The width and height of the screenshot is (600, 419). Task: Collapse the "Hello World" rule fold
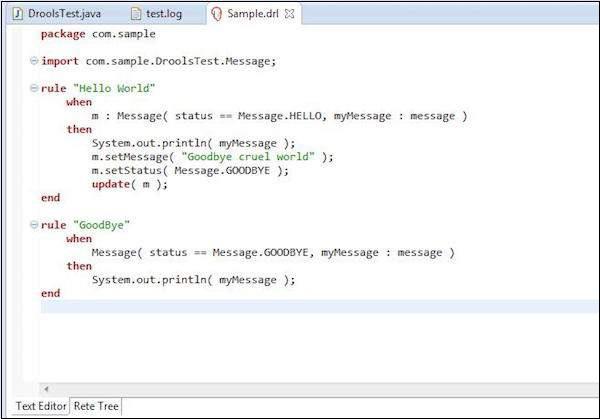(34, 88)
